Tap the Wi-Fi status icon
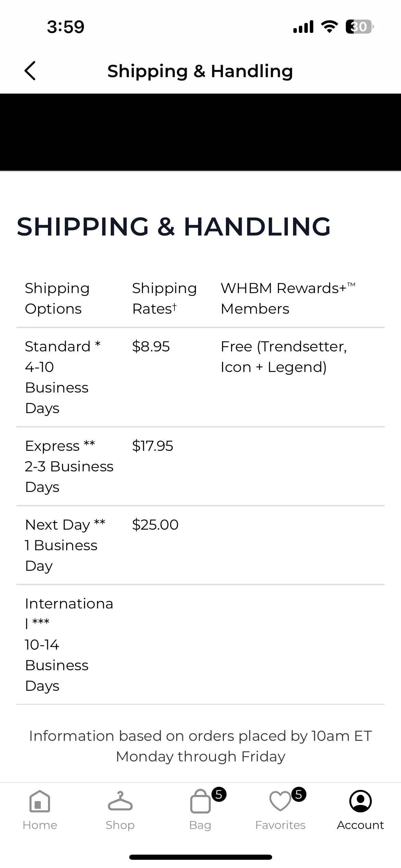401x868 pixels. 329,27
